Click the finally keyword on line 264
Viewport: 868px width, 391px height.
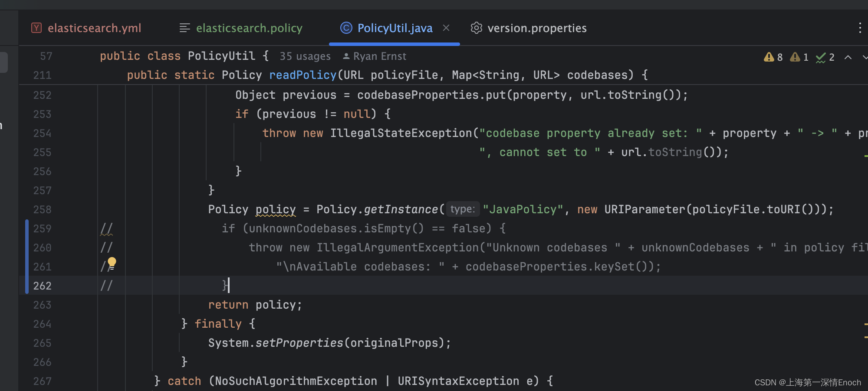coord(218,324)
